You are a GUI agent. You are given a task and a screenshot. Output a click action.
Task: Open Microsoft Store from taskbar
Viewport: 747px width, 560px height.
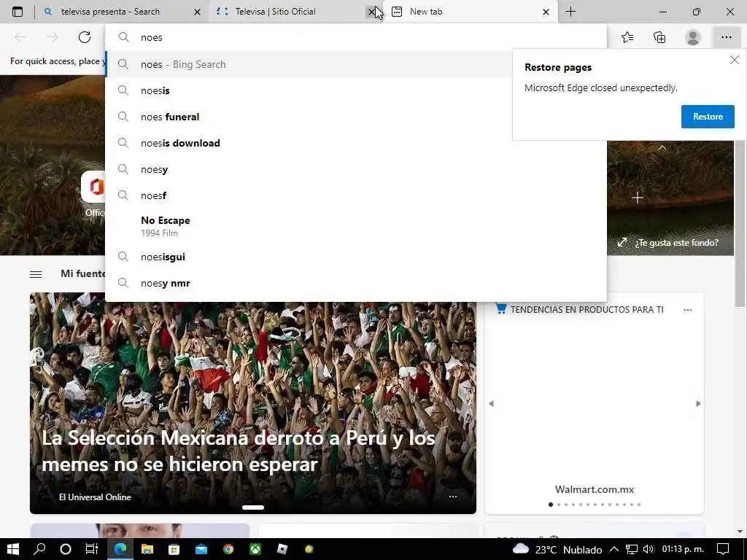174,549
